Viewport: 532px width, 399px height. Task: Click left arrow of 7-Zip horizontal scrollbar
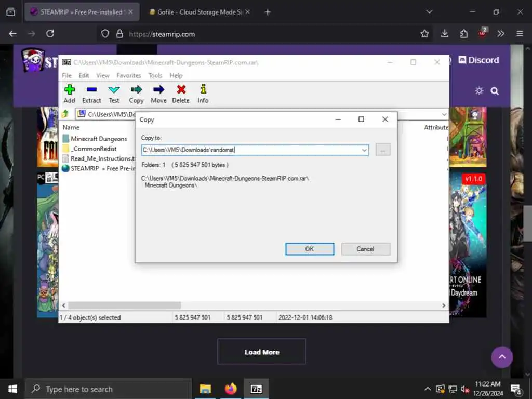63,305
